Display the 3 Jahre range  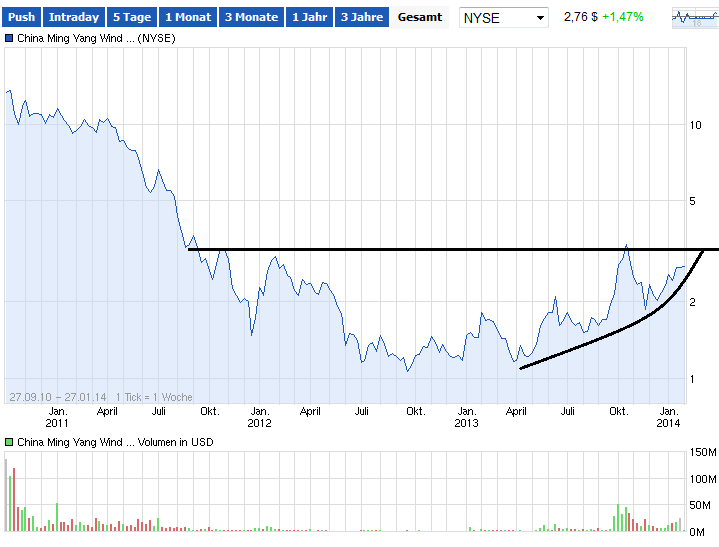pos(361,18)
